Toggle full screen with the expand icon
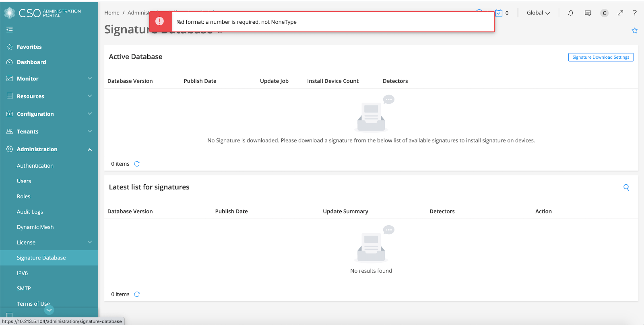The image size is (644, 325). point(620,13)
